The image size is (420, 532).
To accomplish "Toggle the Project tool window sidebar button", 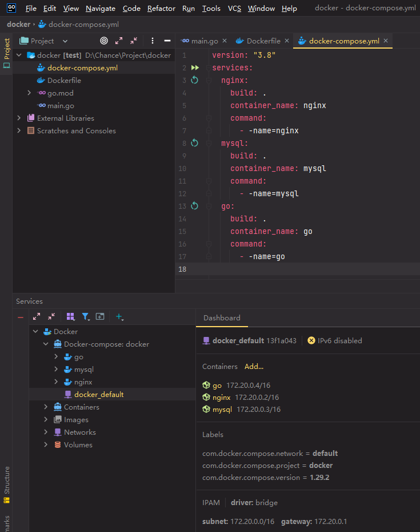I will (x=6, y=53).
